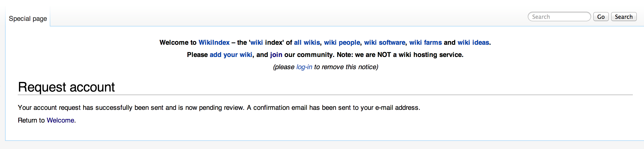This screenshot has height=149, width=644.
Task: Open the WikiIndex link in notice
Action: tap(214, 42)
